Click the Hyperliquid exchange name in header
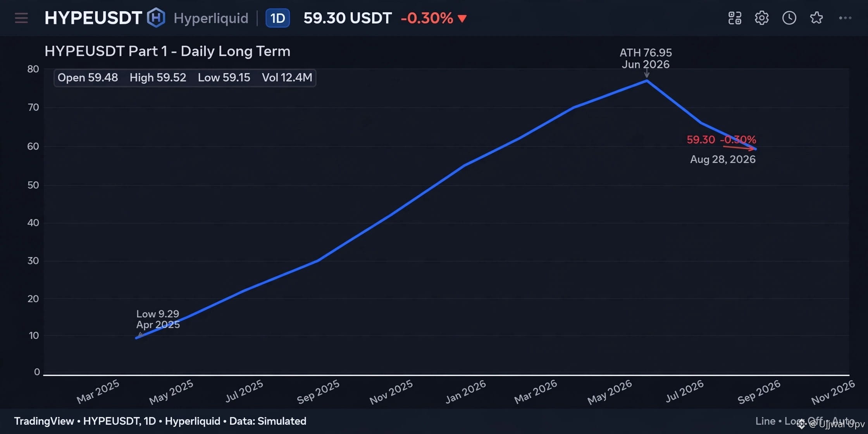The height and width of the screenshot is (434, 868). [211, 18]
